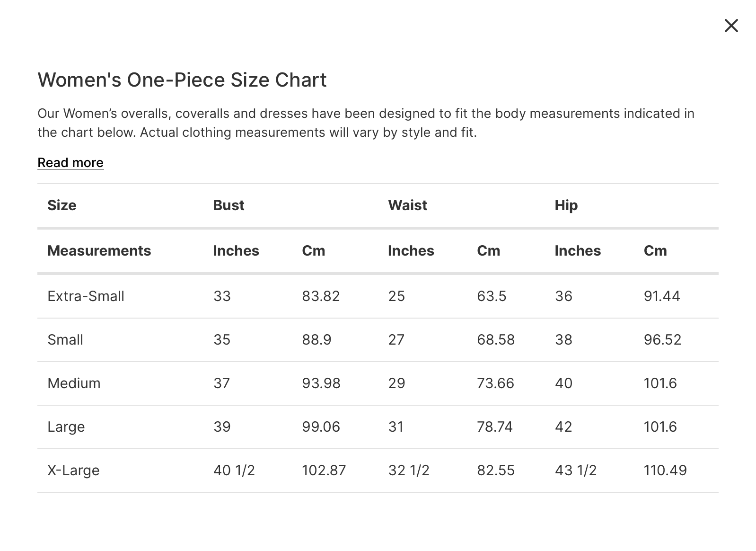The image size is (756, 551).
Task: Click the Cm subheader under Waist
Action: (488, 251)
